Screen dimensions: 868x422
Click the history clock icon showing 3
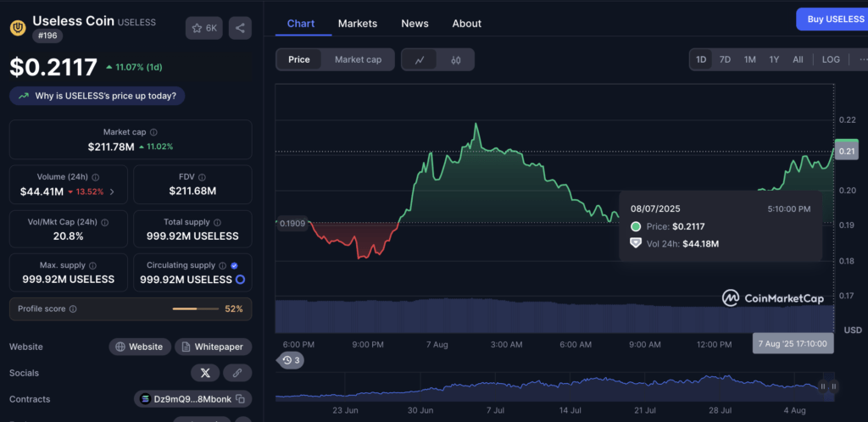point(290,361)
